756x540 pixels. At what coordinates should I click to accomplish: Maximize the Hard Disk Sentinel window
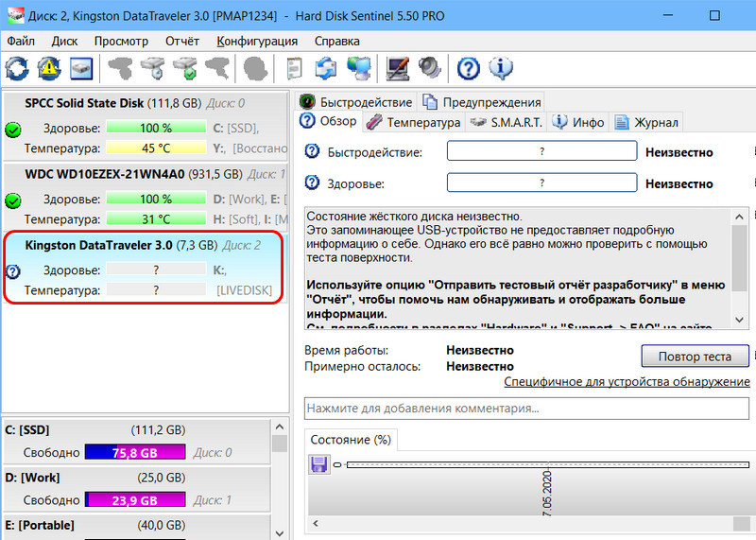(x=714, y=15)
